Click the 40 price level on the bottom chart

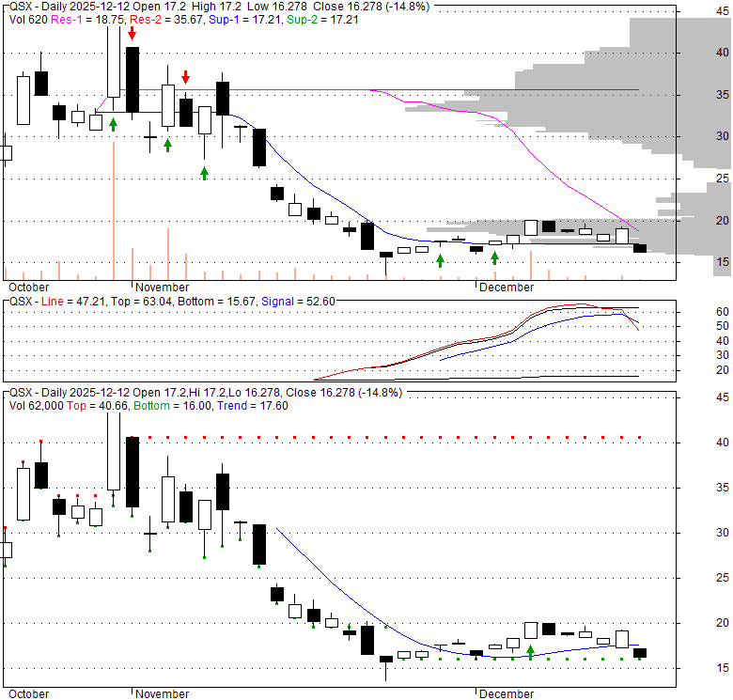723,443
